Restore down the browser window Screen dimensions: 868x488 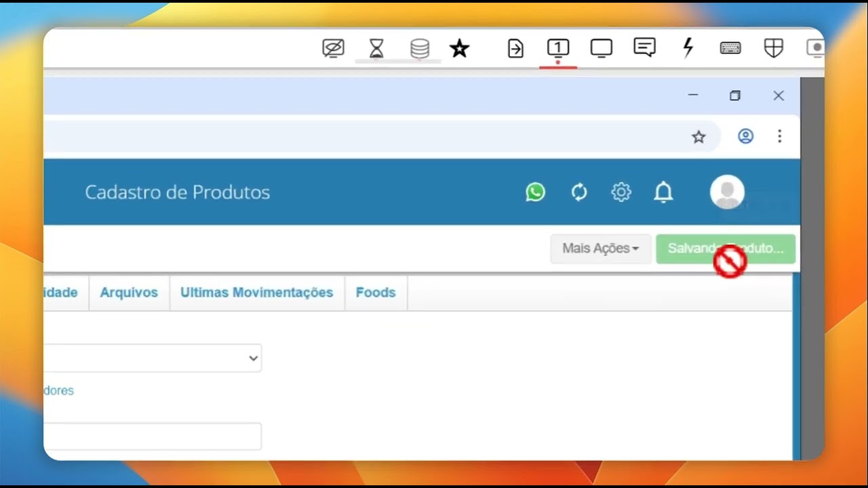click(x=735, y=96)
